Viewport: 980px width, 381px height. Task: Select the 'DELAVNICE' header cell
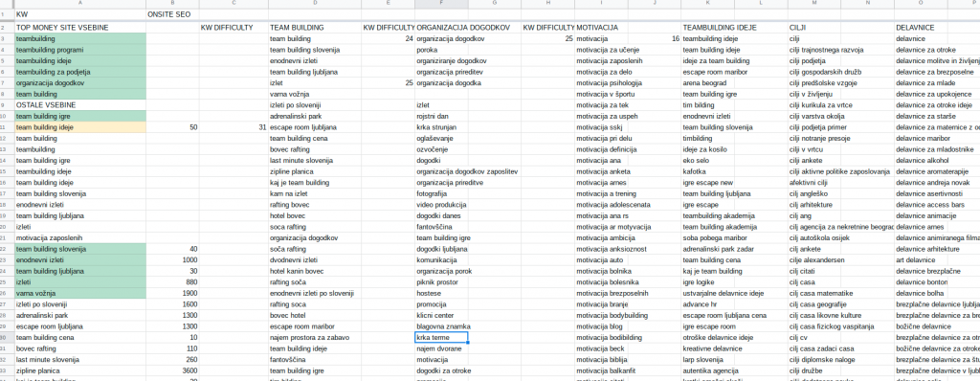point(921,28)
